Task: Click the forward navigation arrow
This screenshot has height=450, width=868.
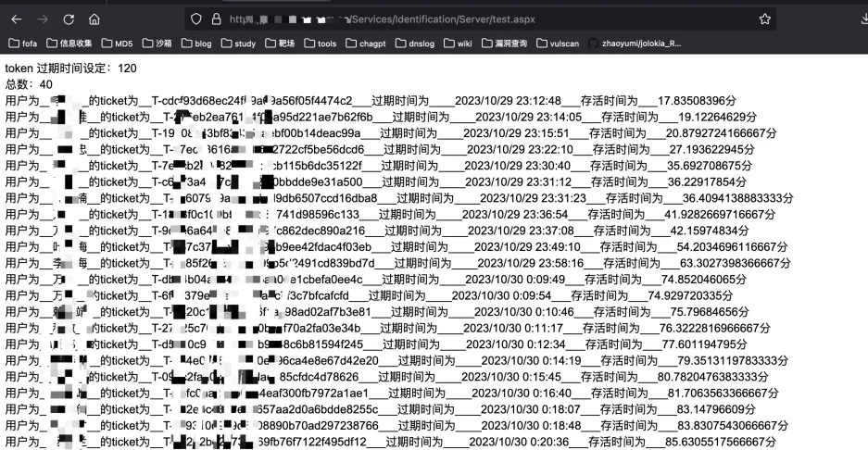Action: click(43, 19)
